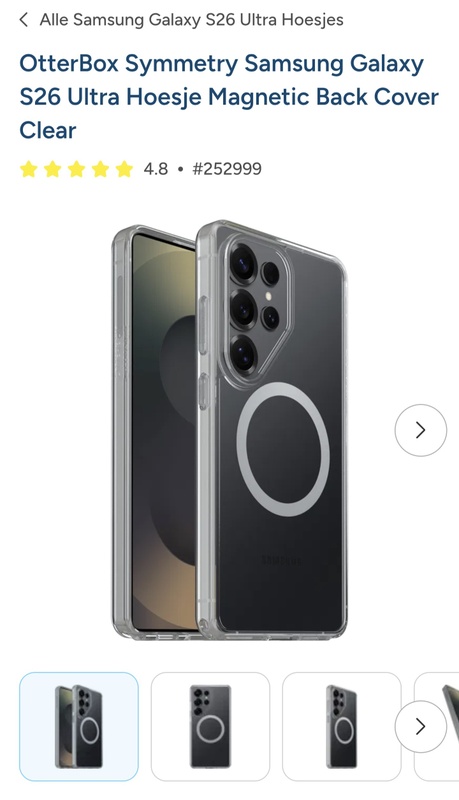Click the fourth yellow rating star
Image resolution: width=459 pixels, height=800 pixels.
click(100, 169)
